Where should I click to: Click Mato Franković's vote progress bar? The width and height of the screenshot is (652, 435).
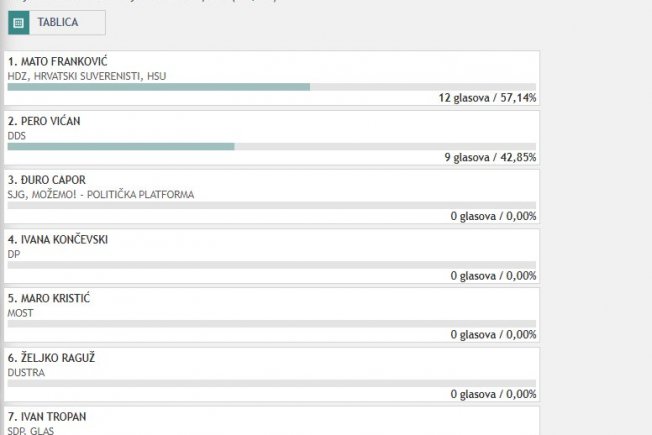click(272, 87)
